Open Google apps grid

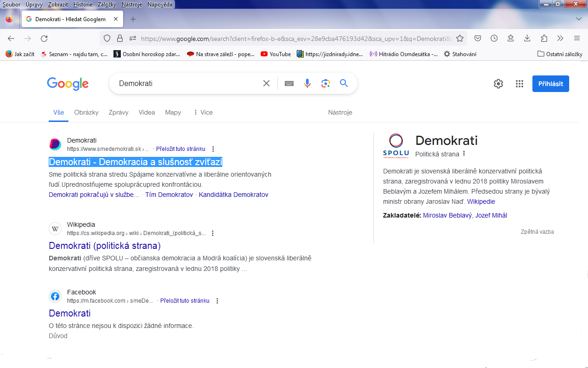click(520, 84)
